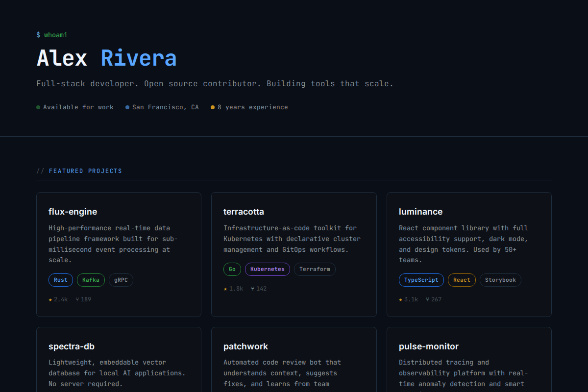The image size is (588, 392).
Task: Click the star icon next to 3.1k
Action: (x=401, y=299)
